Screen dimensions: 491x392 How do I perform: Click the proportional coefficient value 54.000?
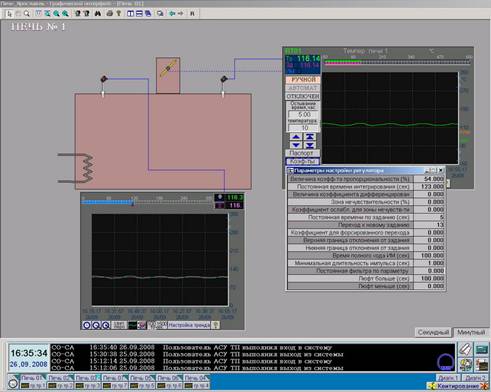pos(429,179)
